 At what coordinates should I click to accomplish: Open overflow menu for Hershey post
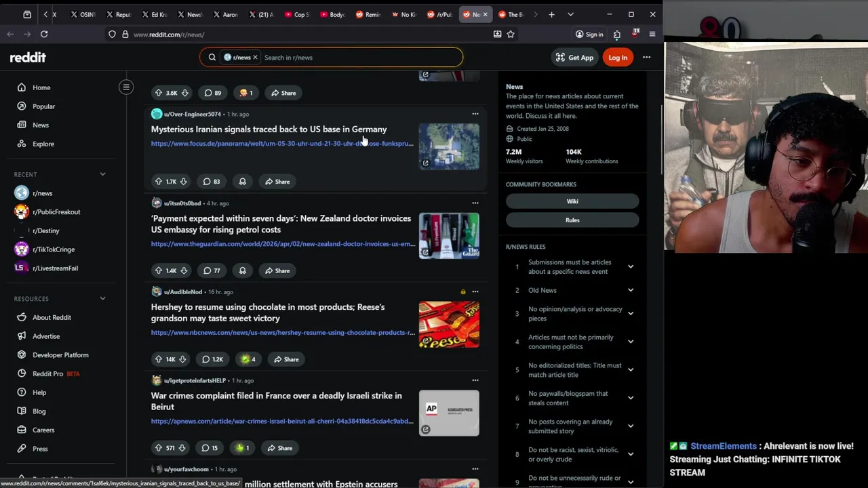(x=475, y=291)
